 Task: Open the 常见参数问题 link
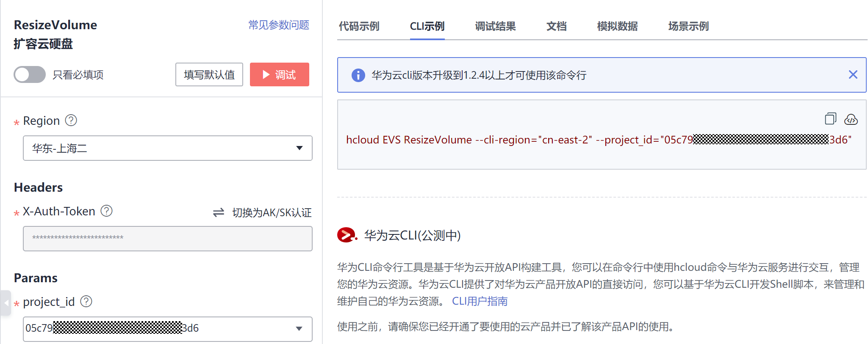[279, 25]
